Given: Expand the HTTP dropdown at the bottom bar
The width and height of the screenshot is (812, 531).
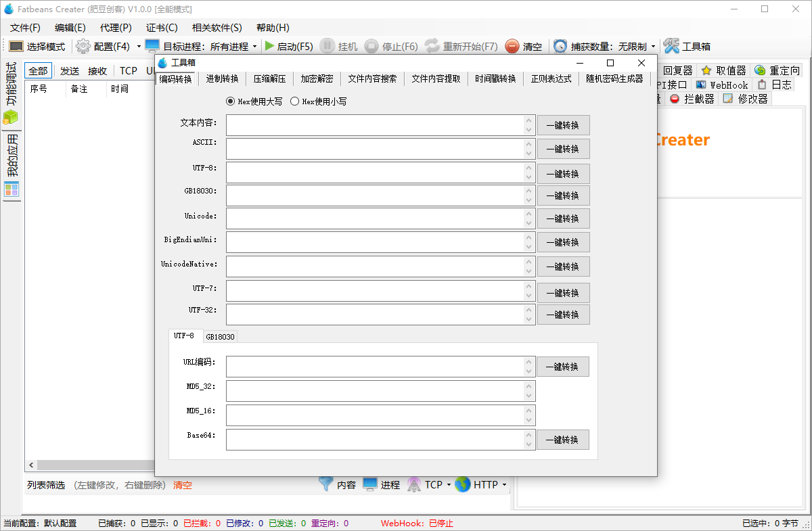Looking at the screenshot, I should click(503, 484).
